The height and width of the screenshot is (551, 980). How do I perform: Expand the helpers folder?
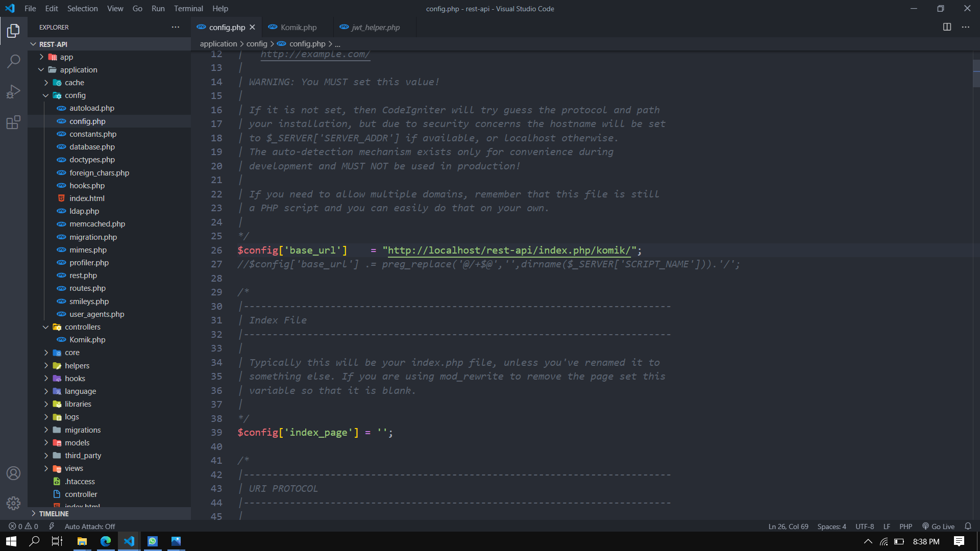click(x=109, y=366)
